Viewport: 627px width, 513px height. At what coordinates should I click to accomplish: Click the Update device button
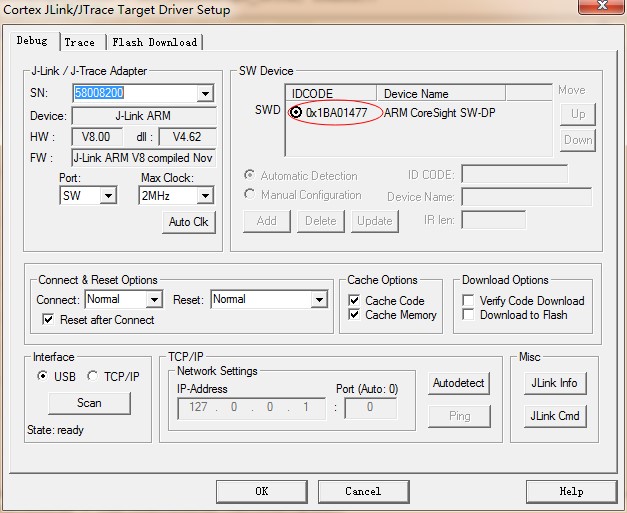[x=375, y=221]
